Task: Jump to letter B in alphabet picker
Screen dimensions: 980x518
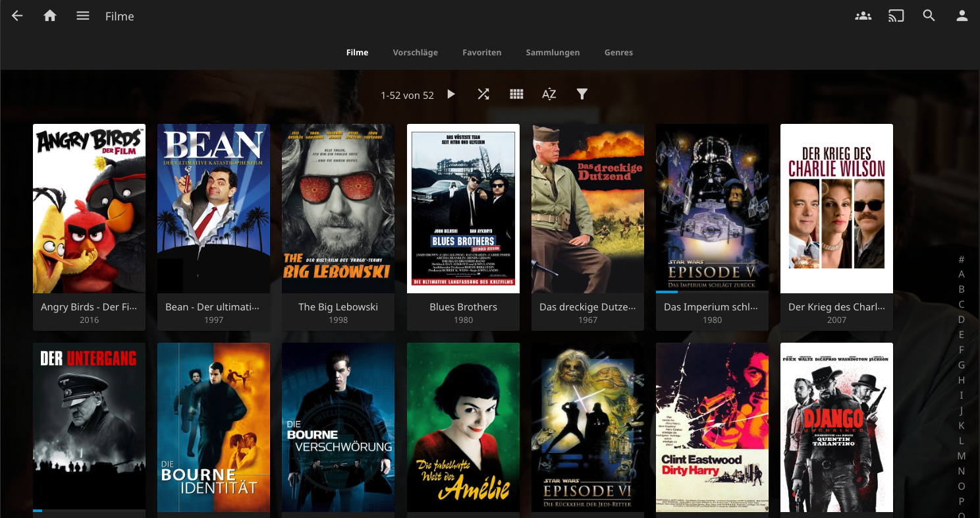Action: tap(962, 289)
